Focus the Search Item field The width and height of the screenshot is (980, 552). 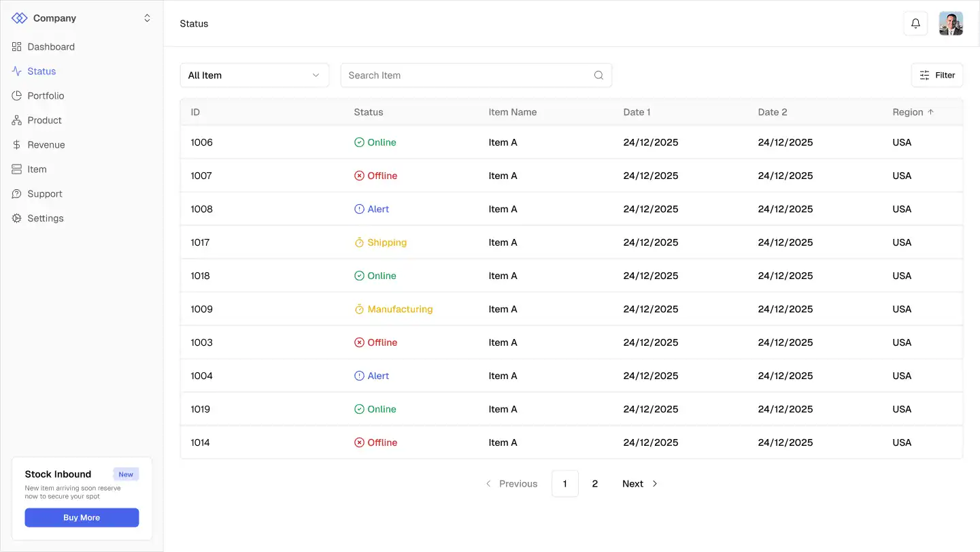pos(476,76)
